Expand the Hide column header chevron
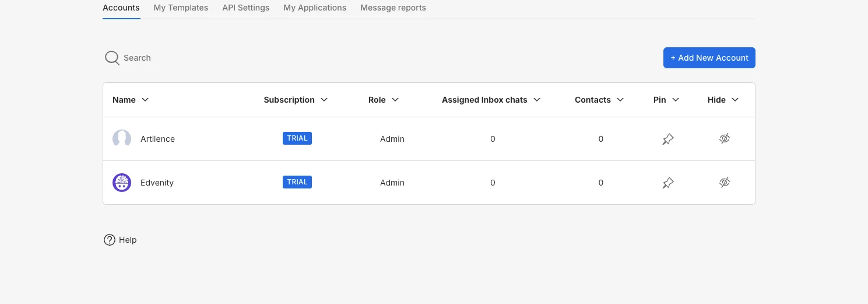 tap(735, 100)
